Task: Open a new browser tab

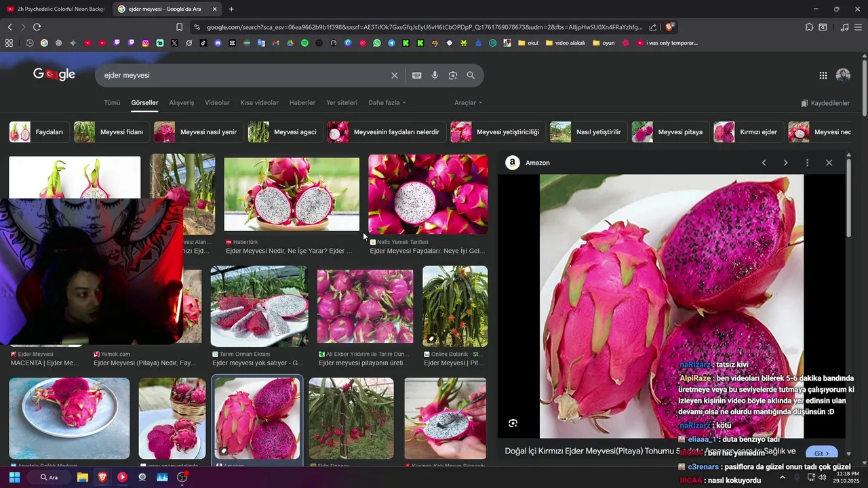Action: pyautogui.click(x=231, y=9)
